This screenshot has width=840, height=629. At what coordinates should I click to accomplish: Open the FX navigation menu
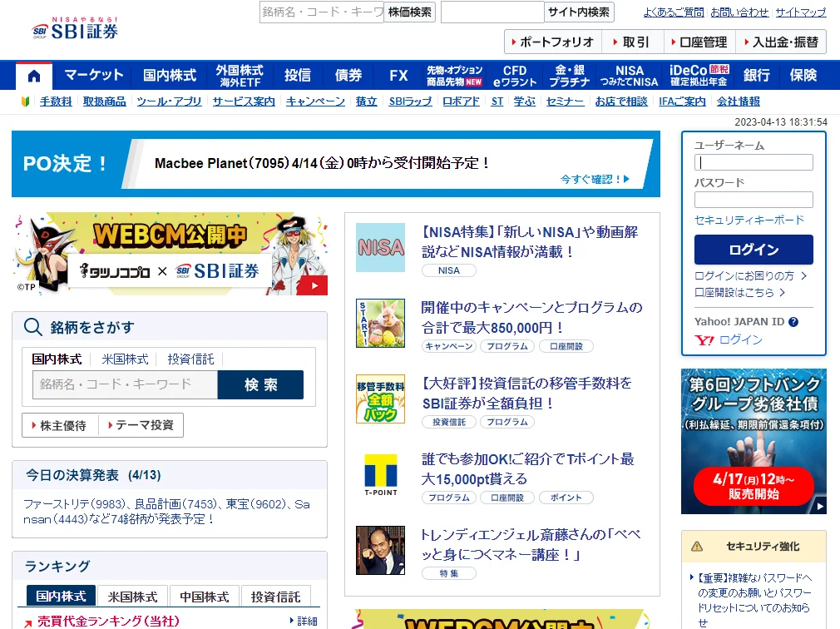(x=398, y=76)
